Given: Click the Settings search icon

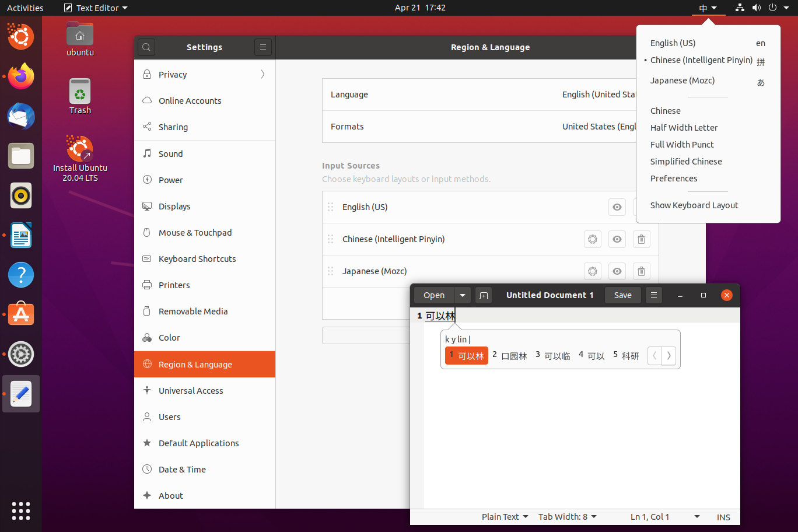Looking at the screenshot, I should tap(146, 47).
